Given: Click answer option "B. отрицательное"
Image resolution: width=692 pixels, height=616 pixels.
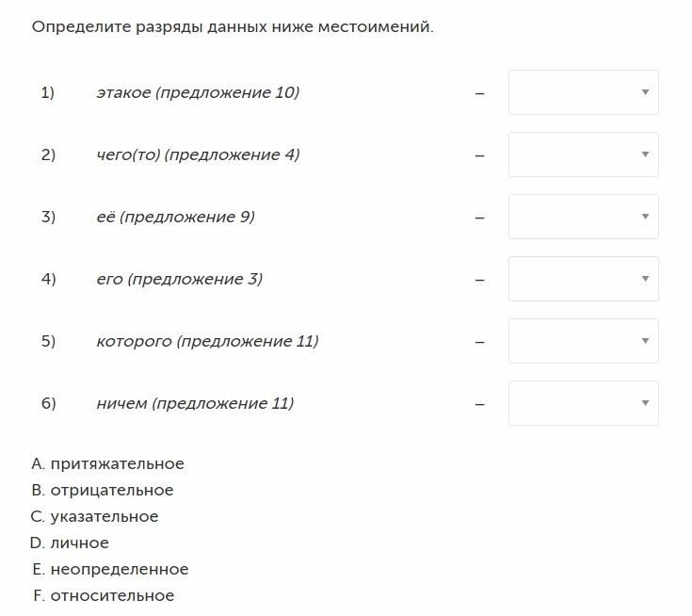Looking at the screenshot, I should point(103,490).
